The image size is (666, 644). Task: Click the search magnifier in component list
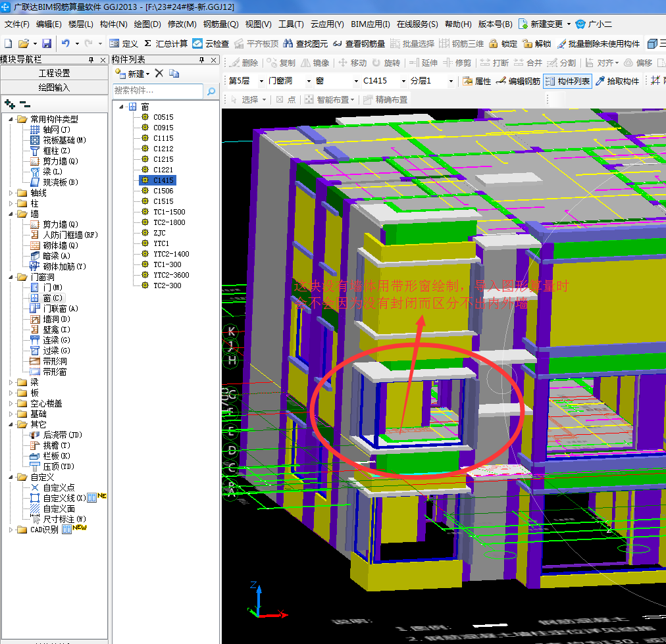211,91
